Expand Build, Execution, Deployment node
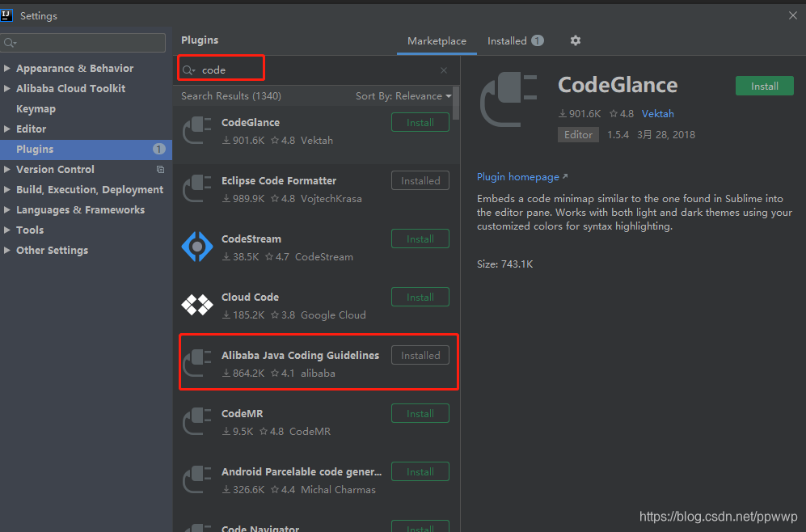The height and width of the screenshot is (532, 806). point(7,189)
